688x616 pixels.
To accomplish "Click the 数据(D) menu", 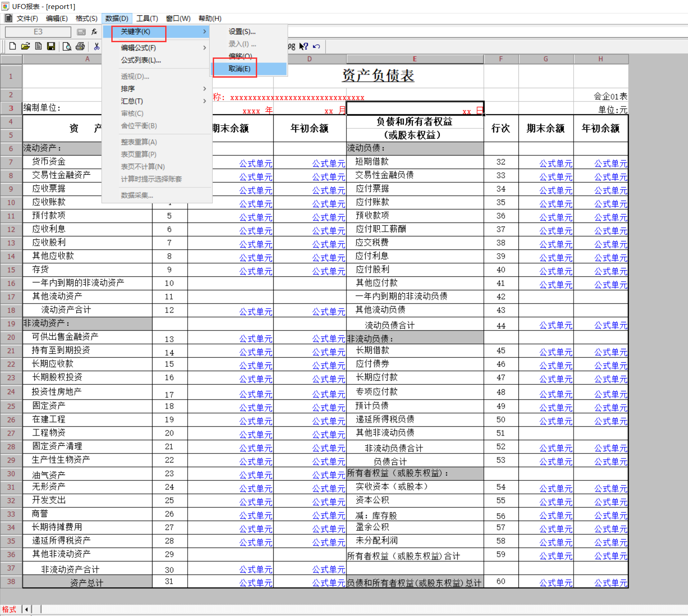I will pyautogui.click(x=117, y=18).
